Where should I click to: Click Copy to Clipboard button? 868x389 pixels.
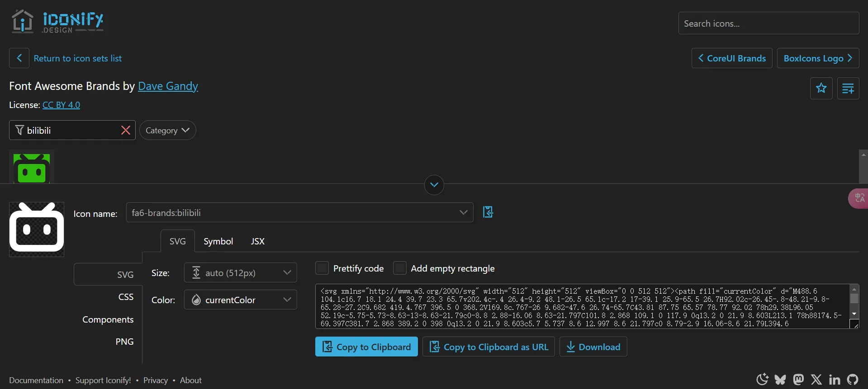coord(366,347)
